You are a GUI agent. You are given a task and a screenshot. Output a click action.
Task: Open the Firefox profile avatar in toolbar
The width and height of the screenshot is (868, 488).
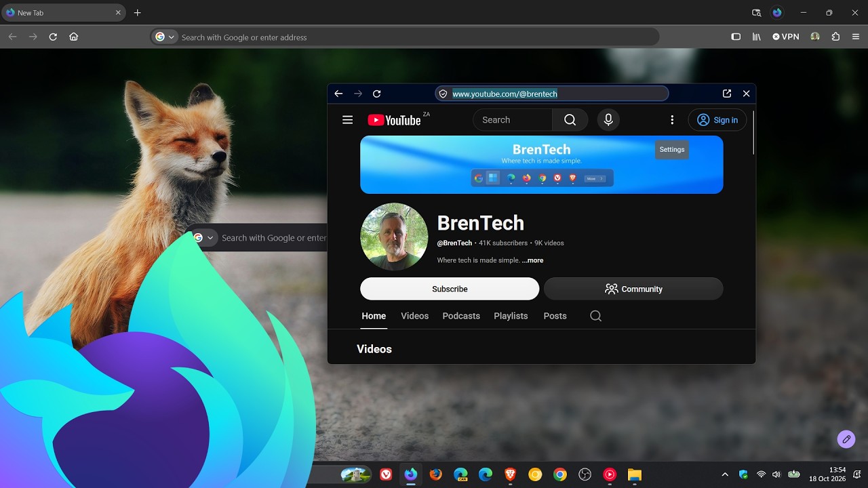(815, 37)
